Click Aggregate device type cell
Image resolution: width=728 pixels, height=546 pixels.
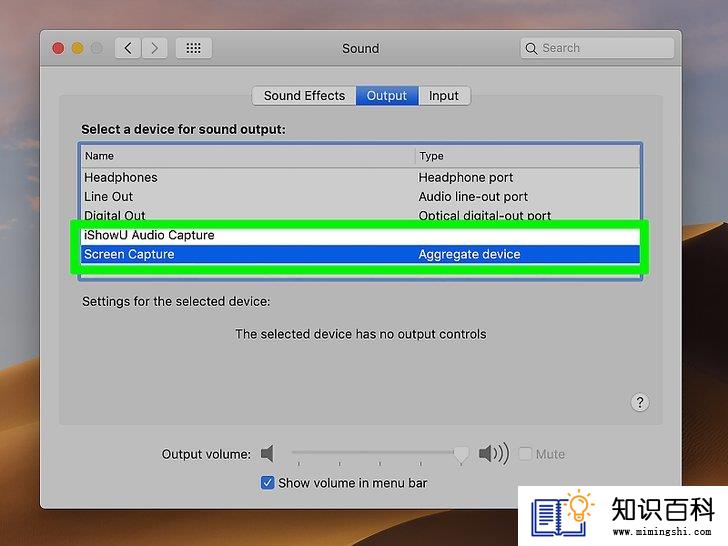(x=469, y=254)
